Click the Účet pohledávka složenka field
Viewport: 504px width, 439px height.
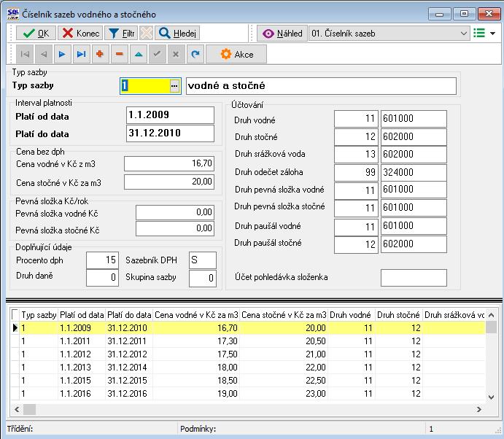(414, 278)
